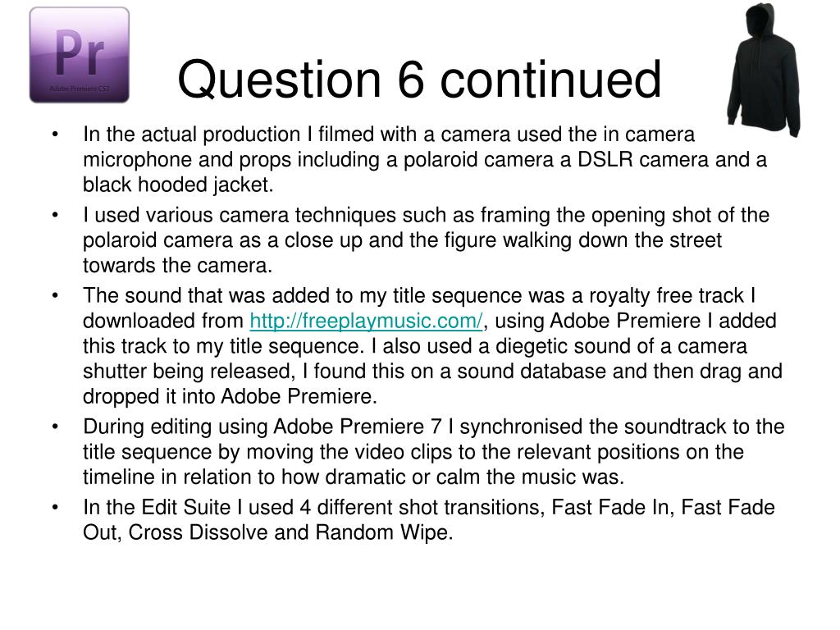
Task: Click the black hooded jacket image
Action: (764, 70)
